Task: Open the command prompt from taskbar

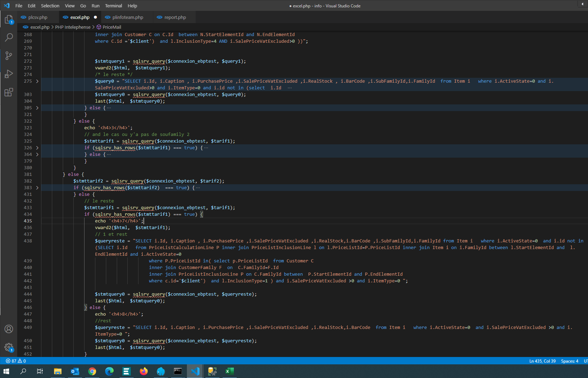Action: (x=178, y=371)
